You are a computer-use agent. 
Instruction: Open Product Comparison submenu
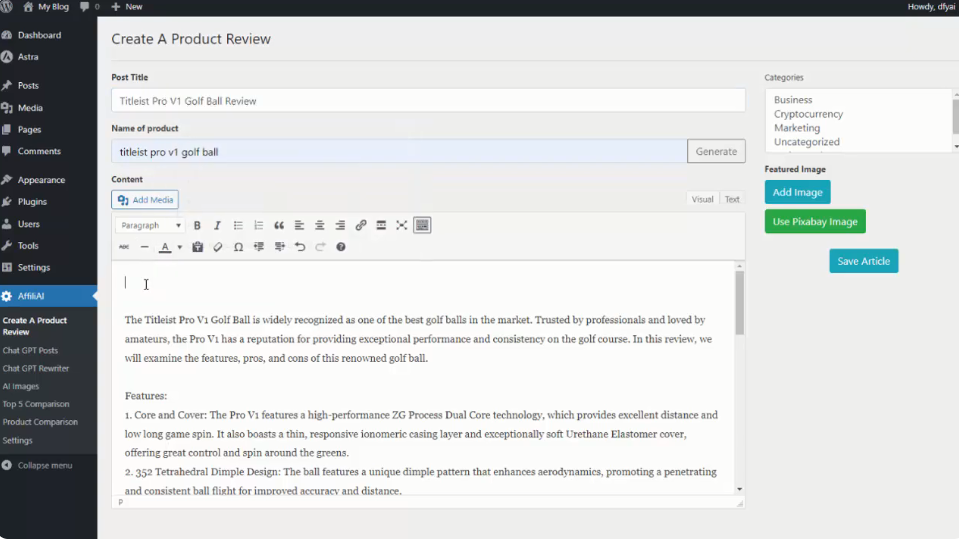pyautogui.click(x=40, y=422)
